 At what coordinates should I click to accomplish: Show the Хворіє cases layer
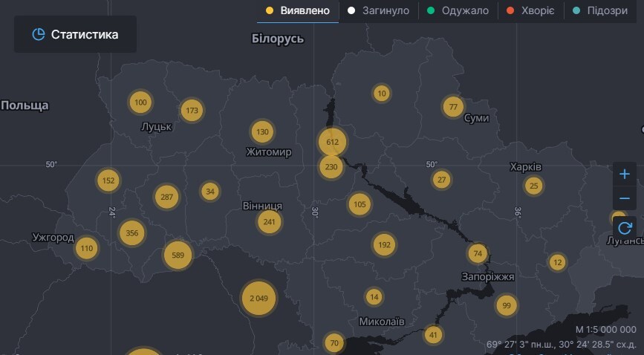coord(530,11)
